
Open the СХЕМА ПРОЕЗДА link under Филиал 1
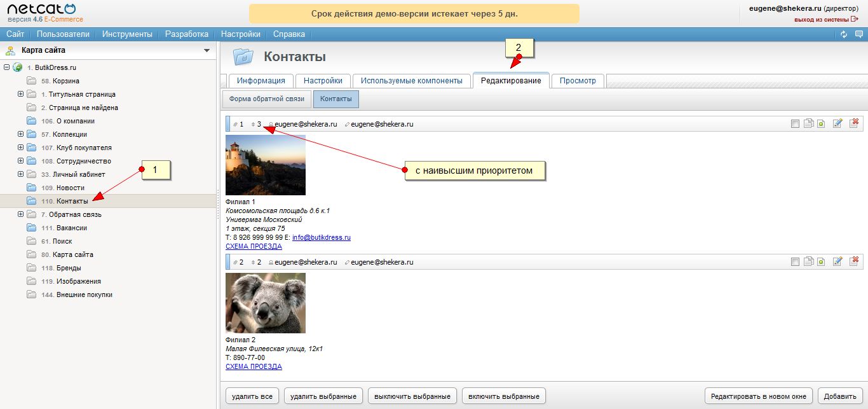tap(254, 246)
